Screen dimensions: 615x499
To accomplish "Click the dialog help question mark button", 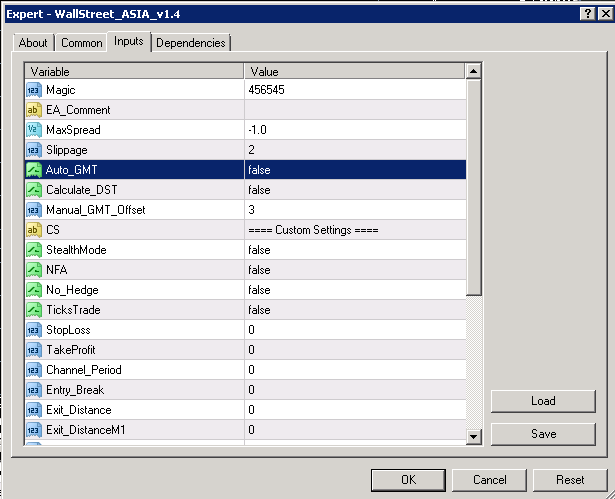I will tap(587, 14).
